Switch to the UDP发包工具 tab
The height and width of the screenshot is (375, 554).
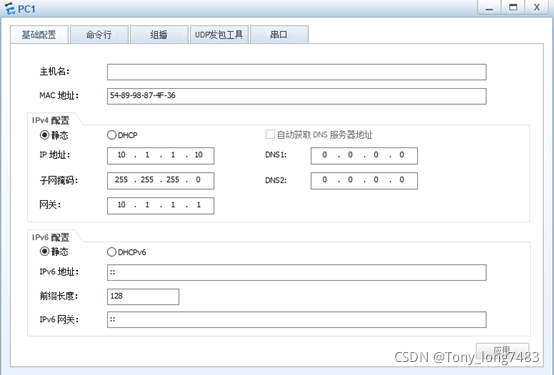coord(219,35)
